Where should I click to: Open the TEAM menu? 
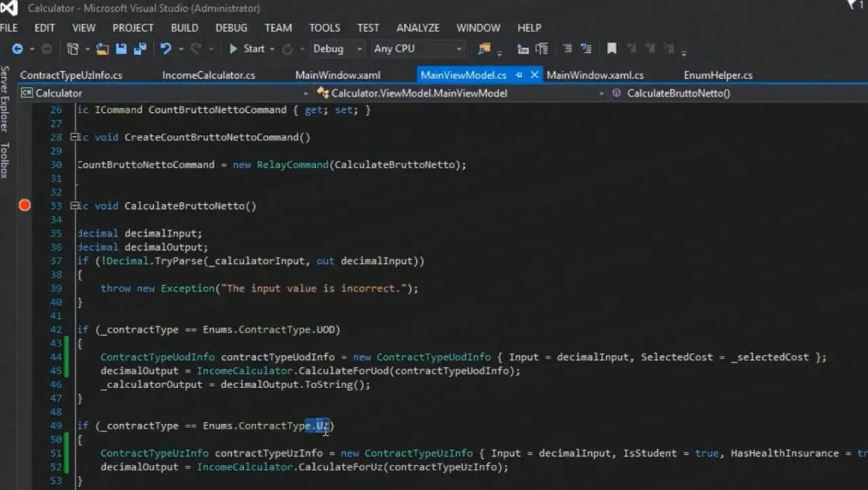pos(278,28)
